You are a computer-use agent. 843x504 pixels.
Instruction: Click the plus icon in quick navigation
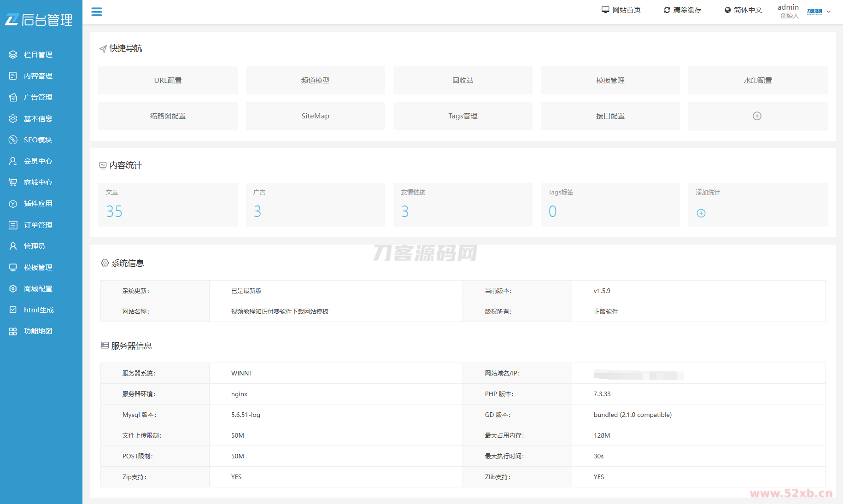[x=757, y=116]
